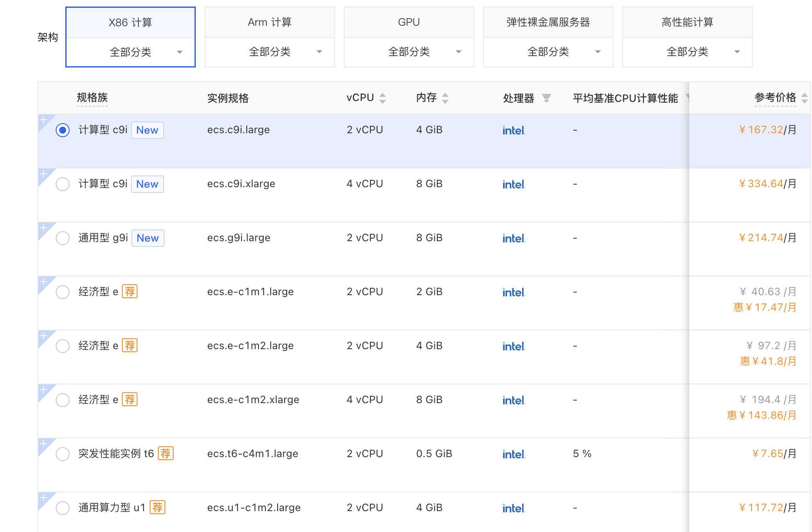Sort by reference price arrows

804,98
